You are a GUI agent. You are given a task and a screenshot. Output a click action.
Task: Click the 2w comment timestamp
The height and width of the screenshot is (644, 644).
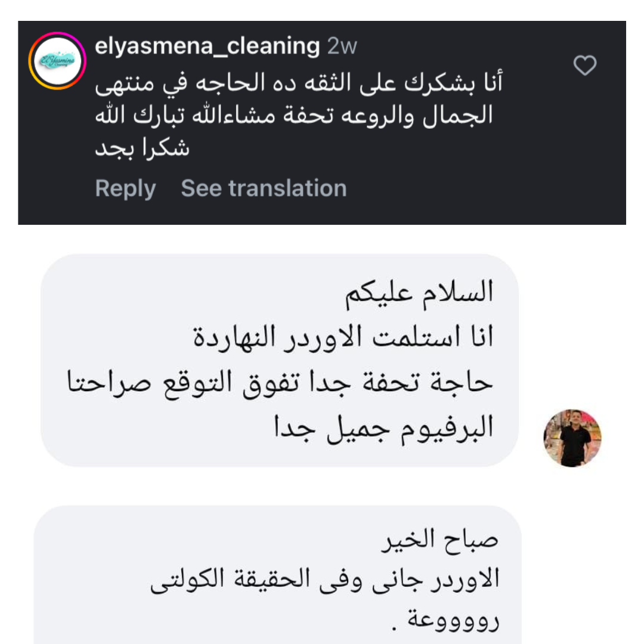(x=342, y=46)
